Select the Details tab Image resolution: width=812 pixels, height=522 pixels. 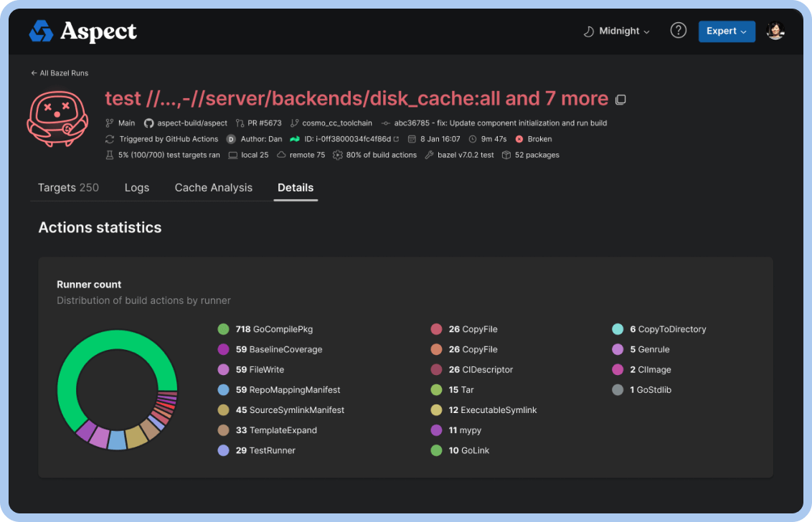pyautogui.click(x=296, y=188)
